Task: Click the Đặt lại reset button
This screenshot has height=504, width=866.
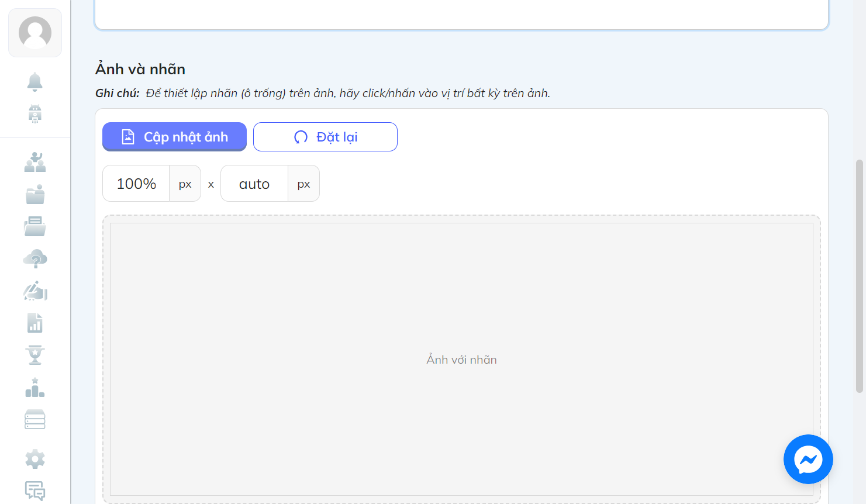Action: (x=325, y=137)
